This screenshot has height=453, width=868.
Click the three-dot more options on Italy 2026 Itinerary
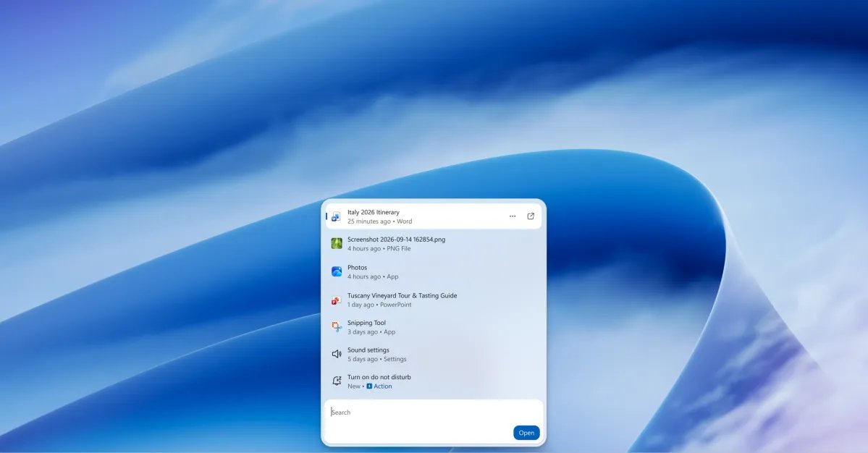coord(513,216)
